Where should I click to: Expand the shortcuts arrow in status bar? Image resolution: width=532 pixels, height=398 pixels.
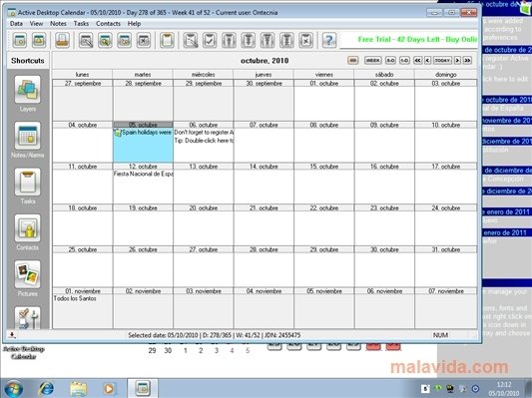tap(12, 335)
